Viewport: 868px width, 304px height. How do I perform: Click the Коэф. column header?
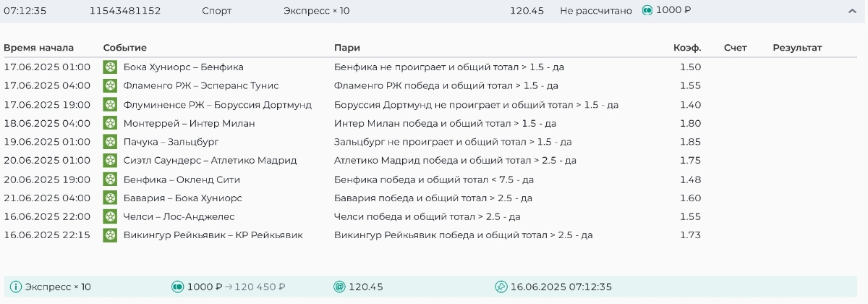tap(686, 48)
